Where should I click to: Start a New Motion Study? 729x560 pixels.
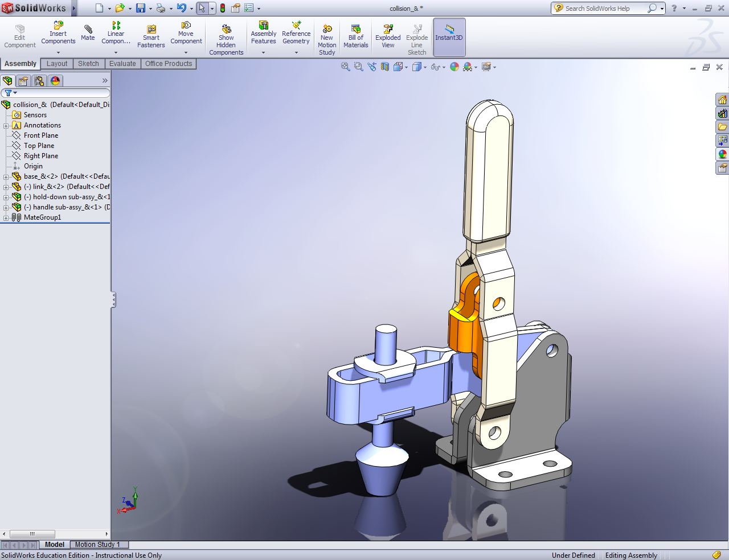327,40
